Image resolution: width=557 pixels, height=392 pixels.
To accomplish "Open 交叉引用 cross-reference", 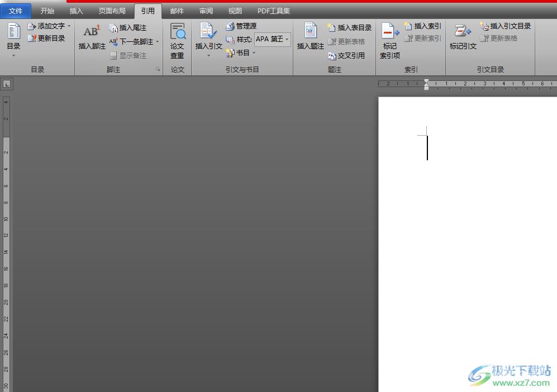I will [346, 56].
